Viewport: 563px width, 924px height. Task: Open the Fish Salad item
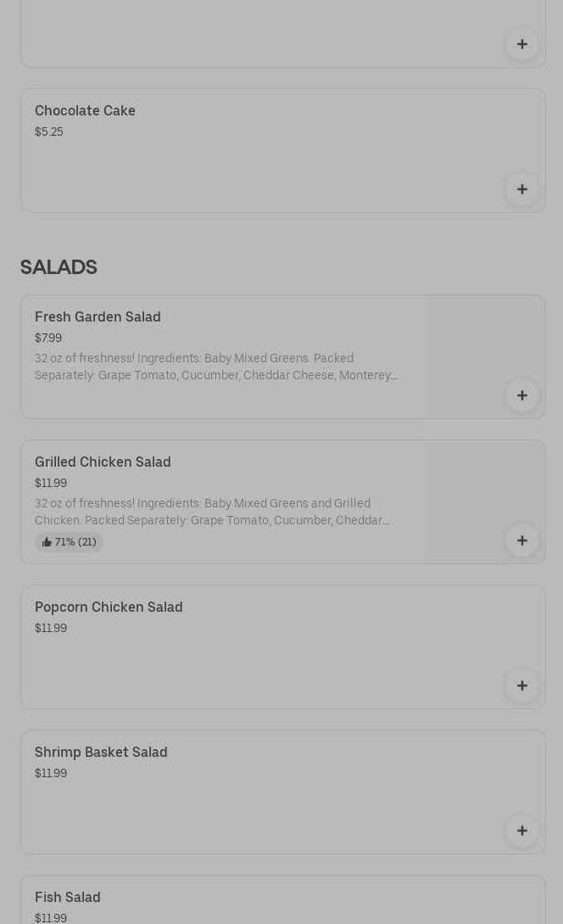[68, 898]
